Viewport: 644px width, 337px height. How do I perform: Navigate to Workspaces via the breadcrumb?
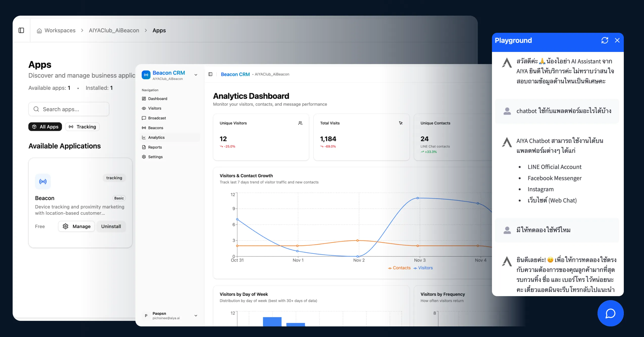pyautogui.click(x=60, y=30)
